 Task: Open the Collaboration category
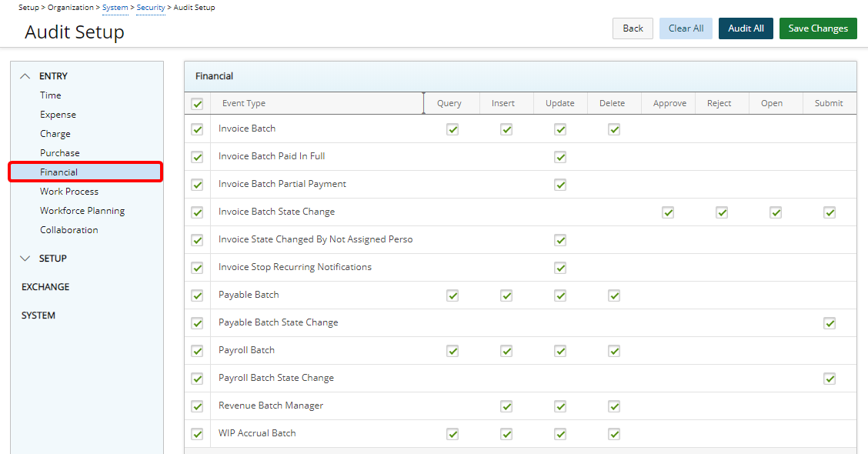[x=69, y=230]
